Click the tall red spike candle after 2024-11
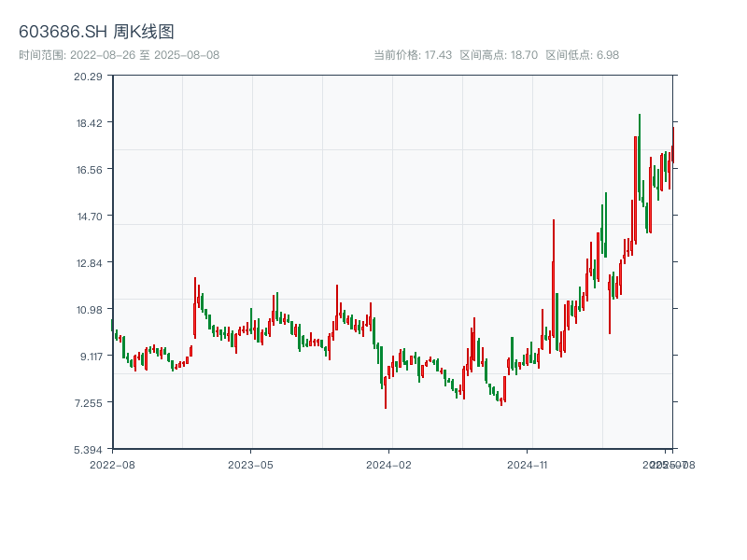Image resolution: width=747 pixels, height=560 pixels. click(554, 278)
